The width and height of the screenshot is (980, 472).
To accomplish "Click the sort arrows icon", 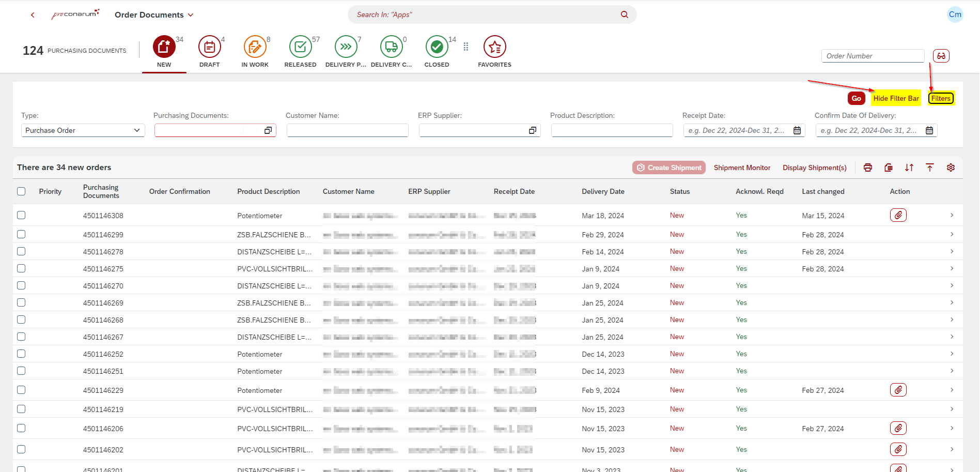I will pyautogui.click(x=909, y=168).
